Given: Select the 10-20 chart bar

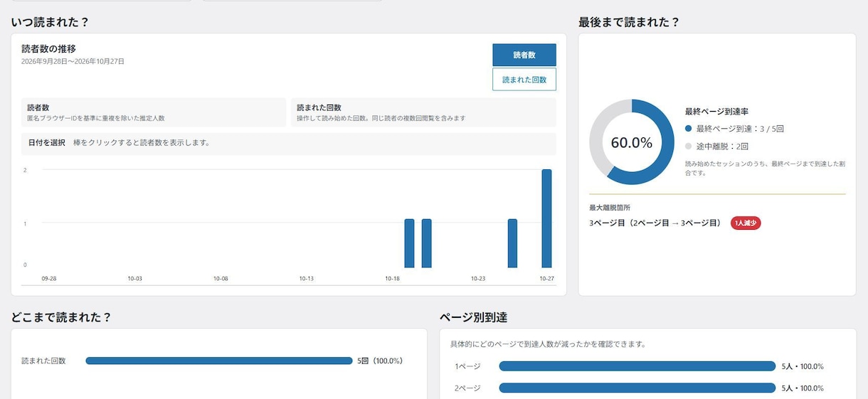Looking at the screenshot, I should click(426, 243).
